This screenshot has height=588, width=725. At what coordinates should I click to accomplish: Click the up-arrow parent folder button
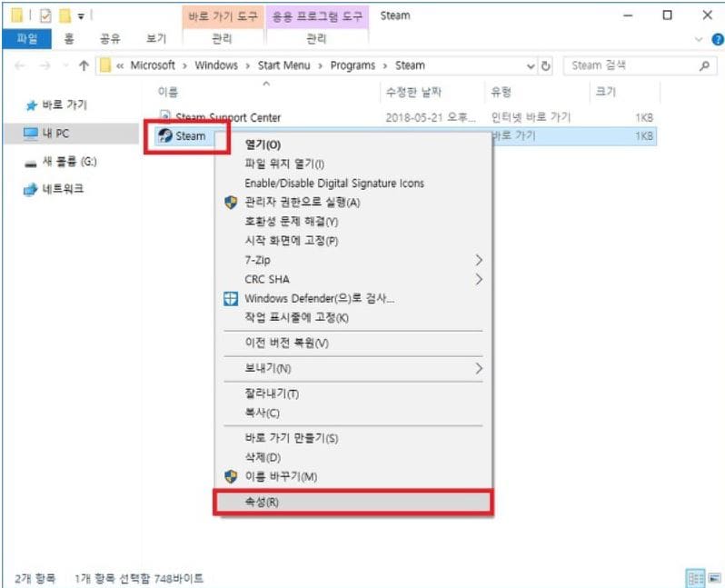(x=84, y=65)
